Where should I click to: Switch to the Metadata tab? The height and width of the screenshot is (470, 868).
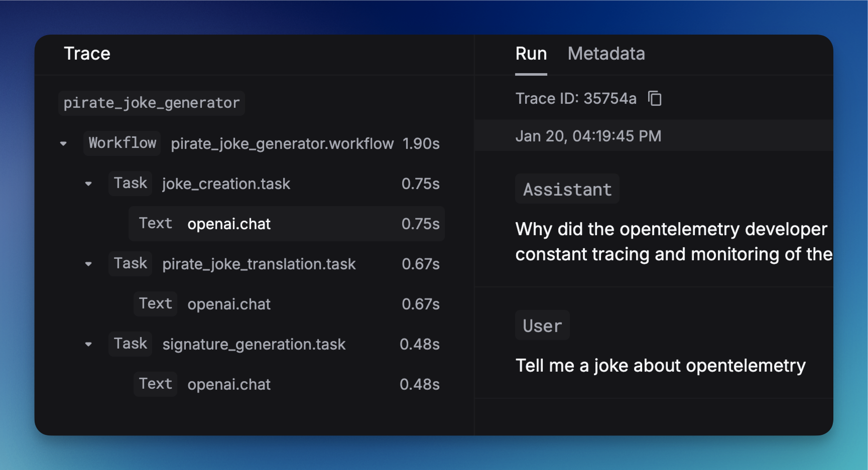click(x=606, y=54)
